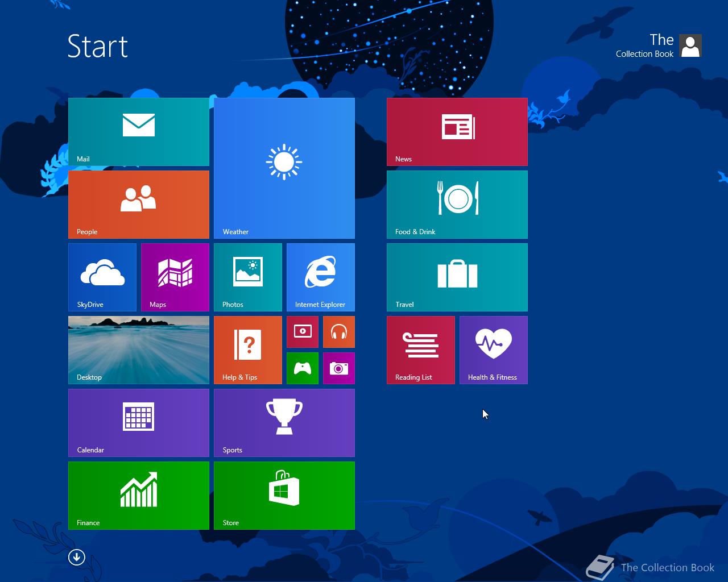Image resolution: width=728 pixels, height=582 pixels.
Task: Open the Mail tile
Action: [x=139, y=132]
